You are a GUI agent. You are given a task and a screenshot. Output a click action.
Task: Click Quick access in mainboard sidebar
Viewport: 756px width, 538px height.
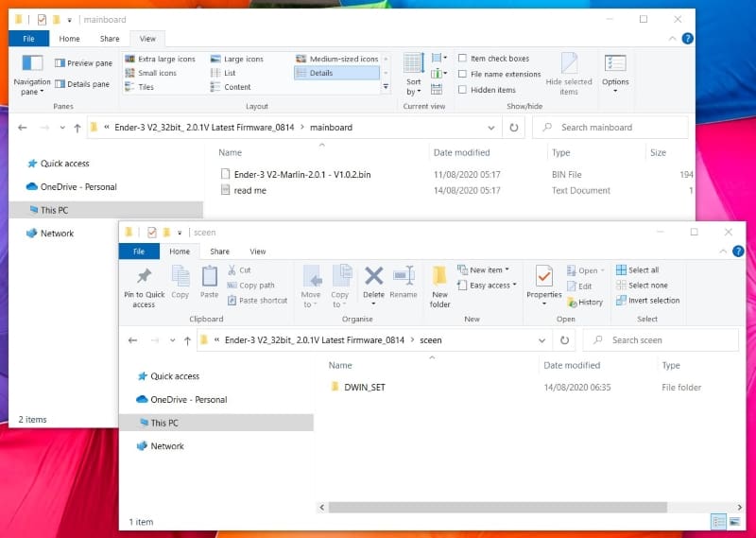(x=59, y=164)
